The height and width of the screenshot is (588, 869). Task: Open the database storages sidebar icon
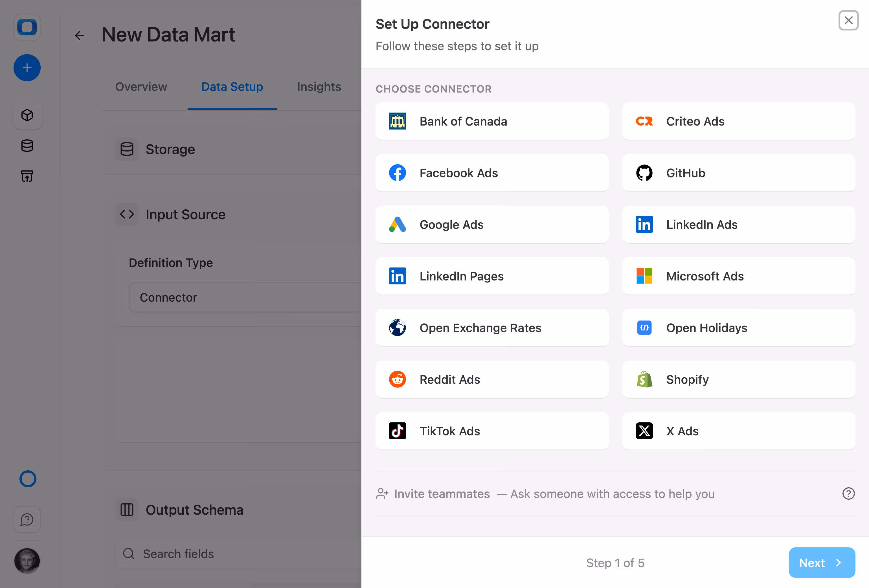pos(27,146)
